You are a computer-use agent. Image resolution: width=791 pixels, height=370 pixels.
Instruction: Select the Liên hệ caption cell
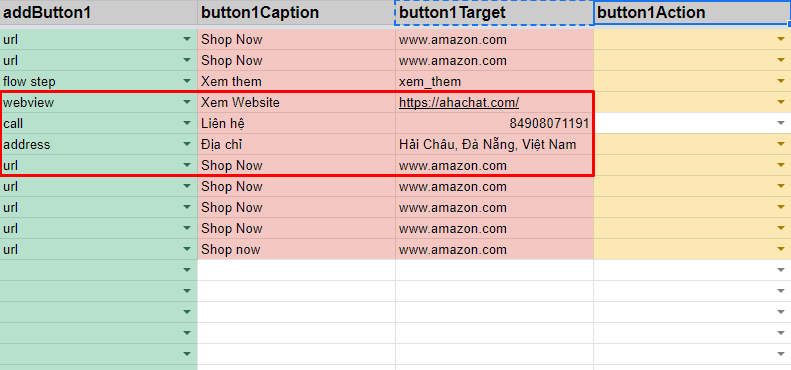click(297, 123)
